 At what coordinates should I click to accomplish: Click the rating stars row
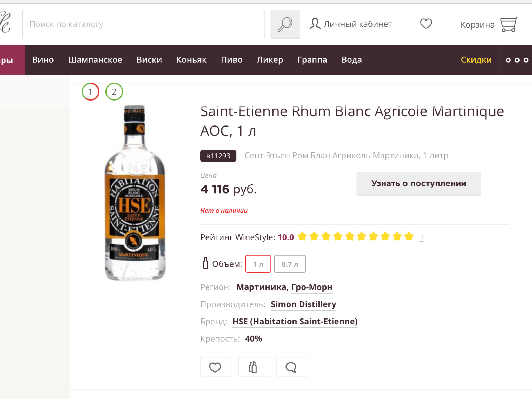pos(355,236)
